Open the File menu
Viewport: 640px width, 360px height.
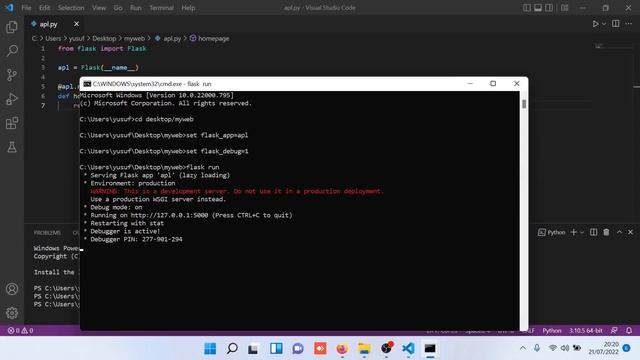click(x=26, y=8)
